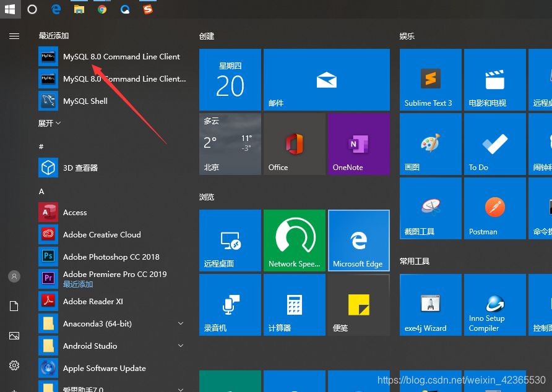Open the 邮件 mail tile
Screen dimensions: 552x392
click(327, 80)
